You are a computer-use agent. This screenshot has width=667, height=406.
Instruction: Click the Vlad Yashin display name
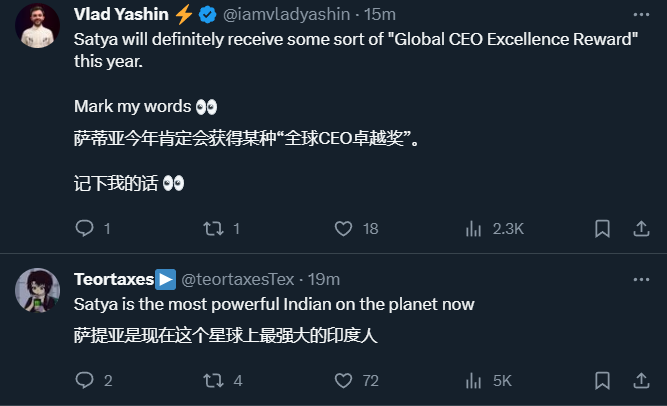pyautogui.click(x=121, y=14)
